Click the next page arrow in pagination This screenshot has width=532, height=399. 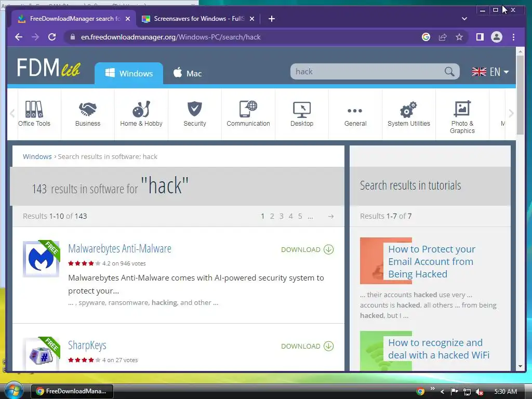[331, 216]
